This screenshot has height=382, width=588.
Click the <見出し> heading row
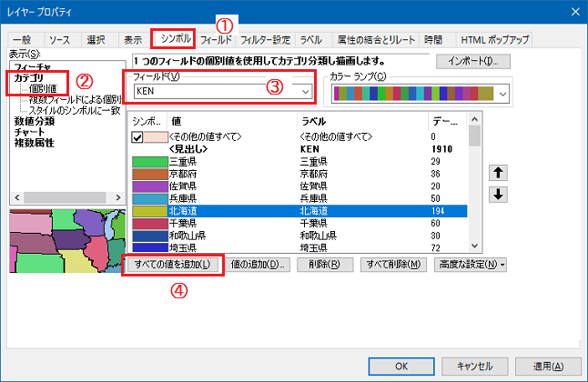[299, 149]
